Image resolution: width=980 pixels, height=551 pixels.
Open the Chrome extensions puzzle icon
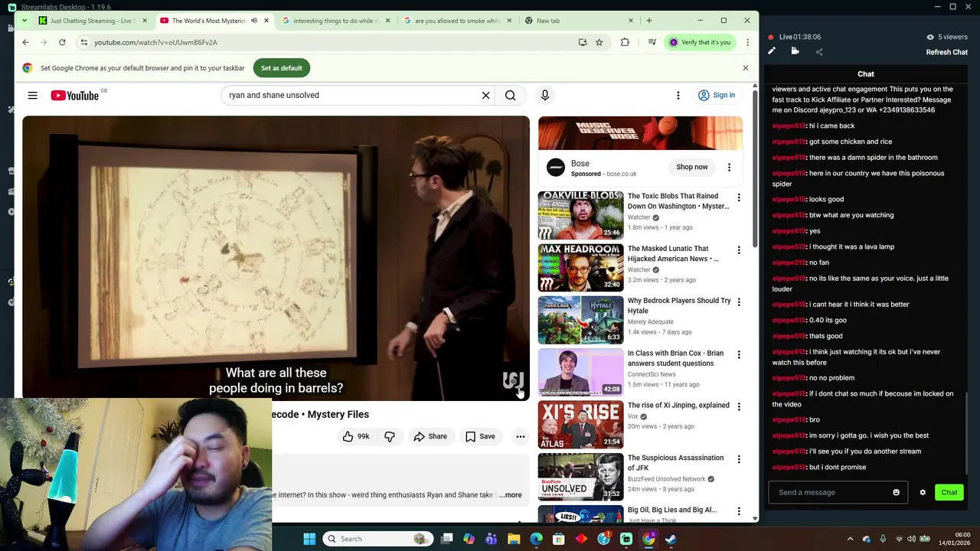(625, 42)
